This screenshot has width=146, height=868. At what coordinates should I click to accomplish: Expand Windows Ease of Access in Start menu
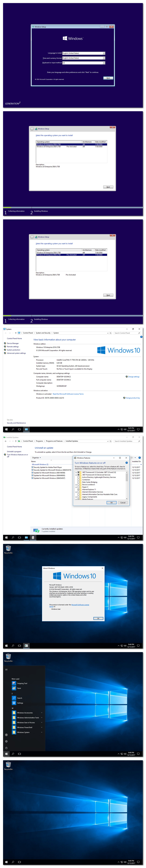coord(27,722)
